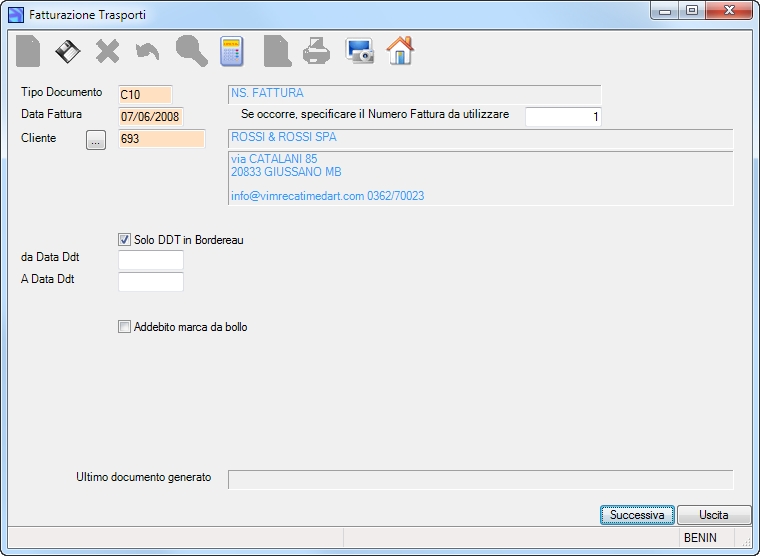Click the da Data Ddt input field
The height and width of the screenshot is (556, 760).
pyautogui.click(x=151, y=259)
